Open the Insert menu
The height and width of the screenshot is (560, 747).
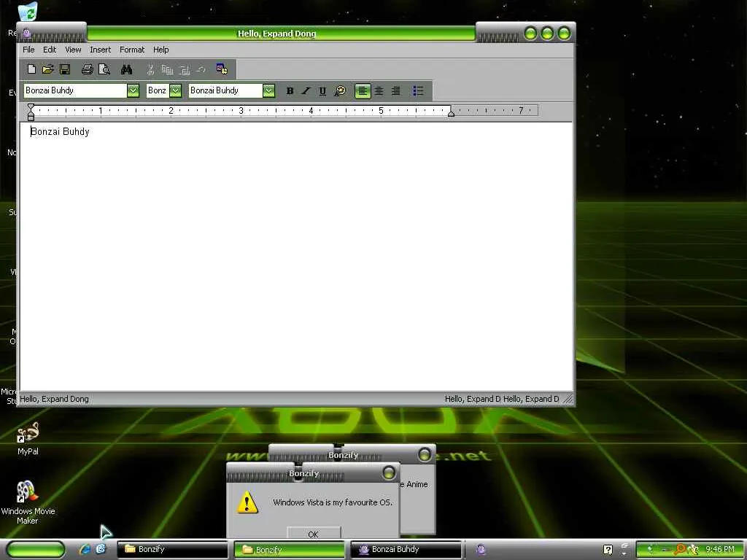(100, 50)
